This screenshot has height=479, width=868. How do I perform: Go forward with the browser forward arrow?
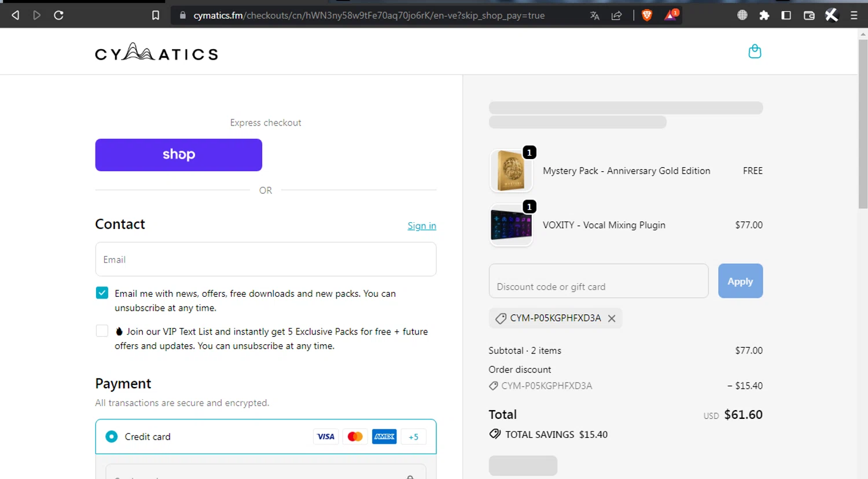pyautogui.click(x=37, y=15)
